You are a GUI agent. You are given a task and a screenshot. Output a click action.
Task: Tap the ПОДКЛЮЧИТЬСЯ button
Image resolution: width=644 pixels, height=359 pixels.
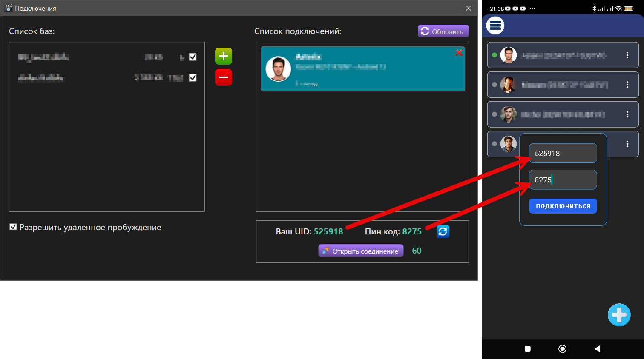point(563,206)
